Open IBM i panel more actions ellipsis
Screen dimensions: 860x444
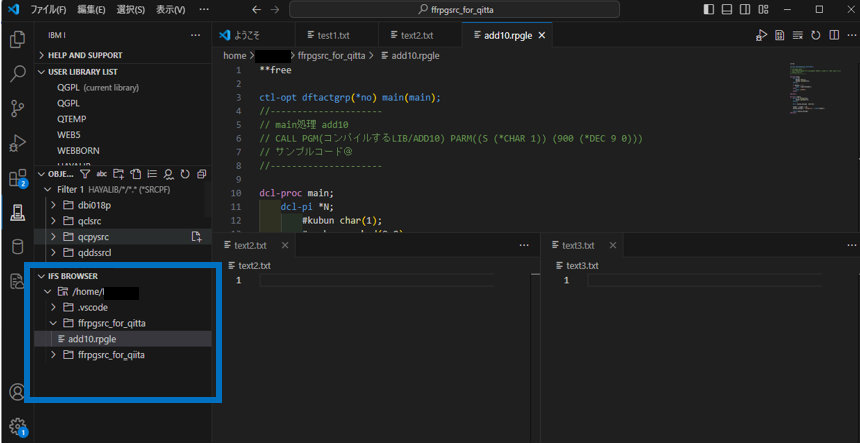click(195, 35)
